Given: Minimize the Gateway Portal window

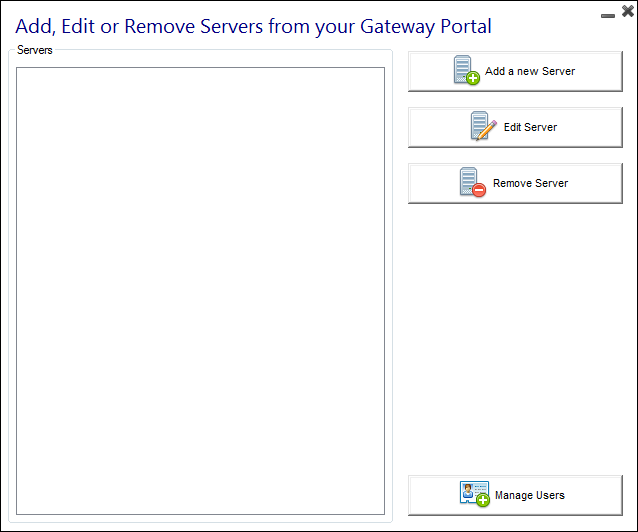Looking at the screenshot, I should (x=608, y=14).
